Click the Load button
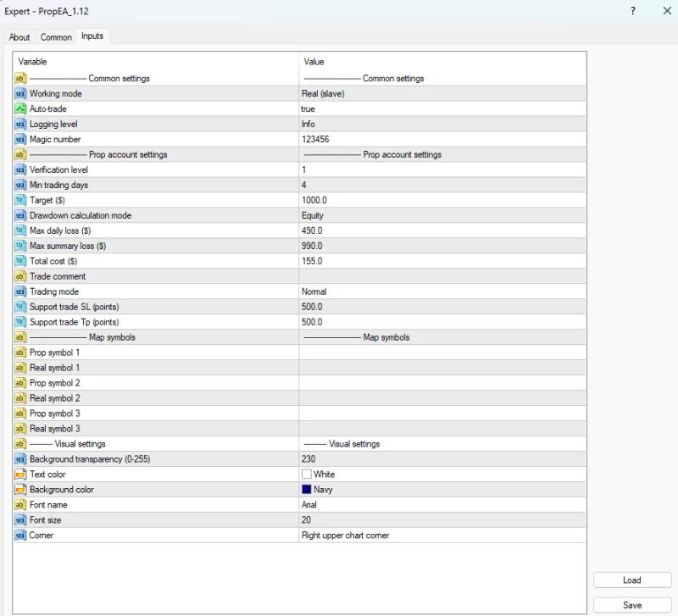The height and width of the screenshot is (616, 678). 631,580
